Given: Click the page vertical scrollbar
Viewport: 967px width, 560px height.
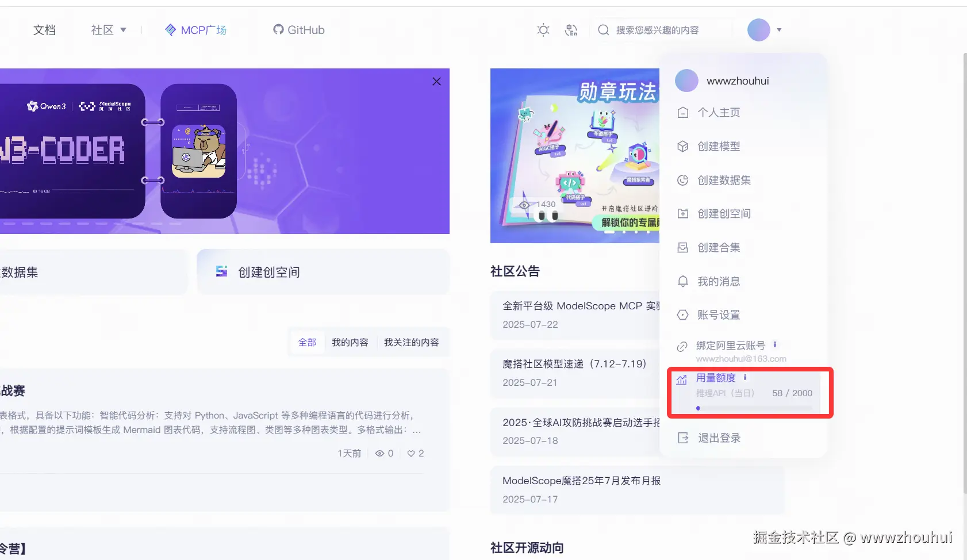Looking at the screenshot, I should 965,273.
